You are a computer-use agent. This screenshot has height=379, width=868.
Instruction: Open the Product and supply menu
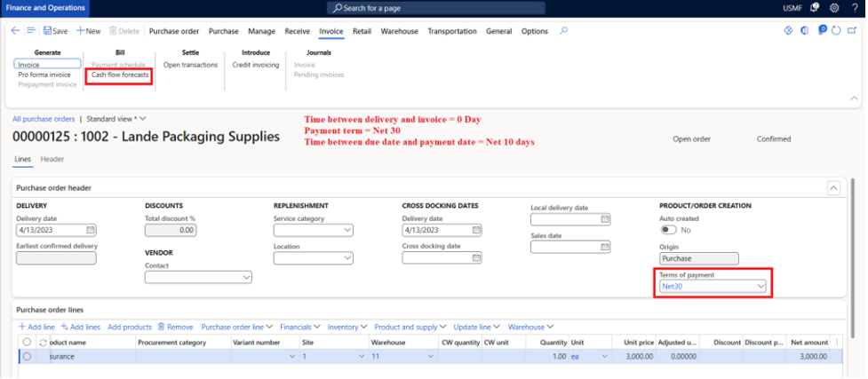coord(410,327)
